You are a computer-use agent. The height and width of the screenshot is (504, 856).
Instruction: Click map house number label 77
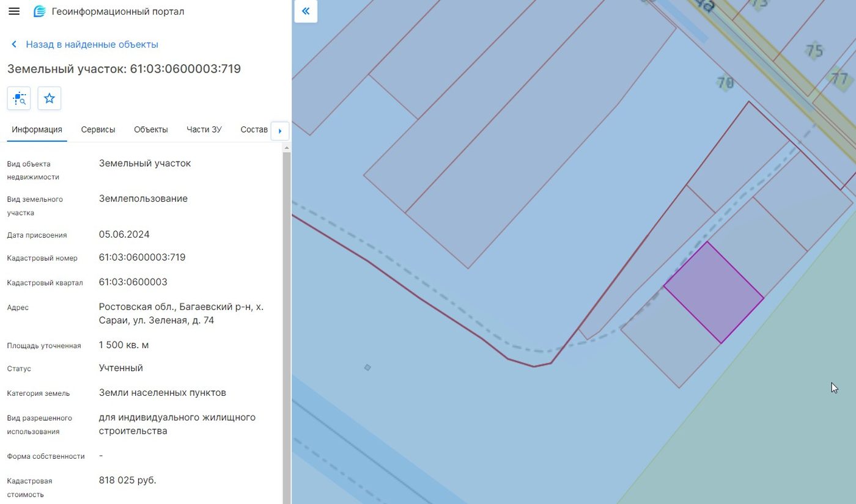(x=840, y=79)
